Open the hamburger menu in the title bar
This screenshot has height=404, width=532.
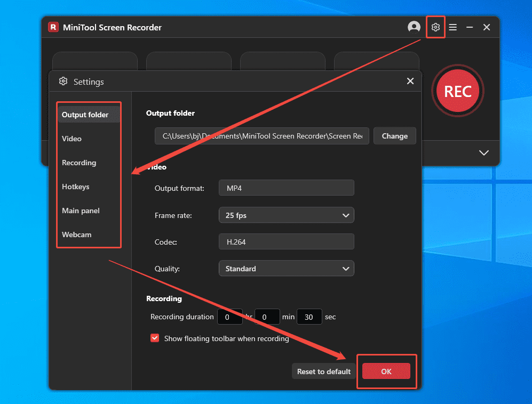[x=452, y=27]
